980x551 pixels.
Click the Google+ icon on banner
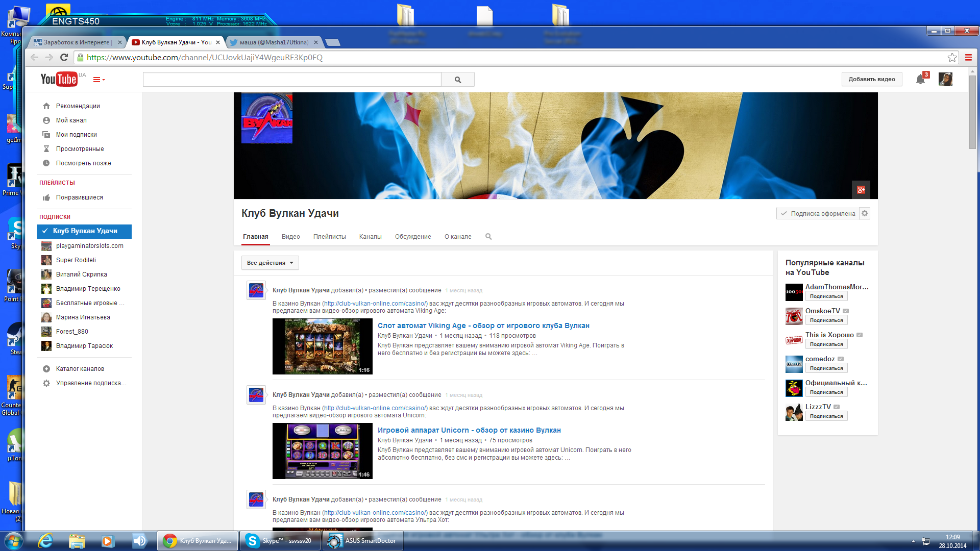pos(861,190)
